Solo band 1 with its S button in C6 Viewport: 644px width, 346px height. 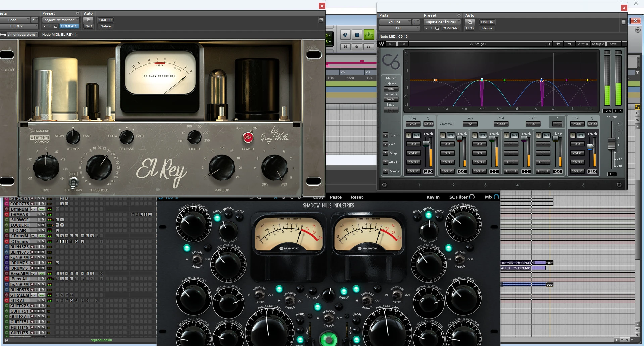pos(408,135)
